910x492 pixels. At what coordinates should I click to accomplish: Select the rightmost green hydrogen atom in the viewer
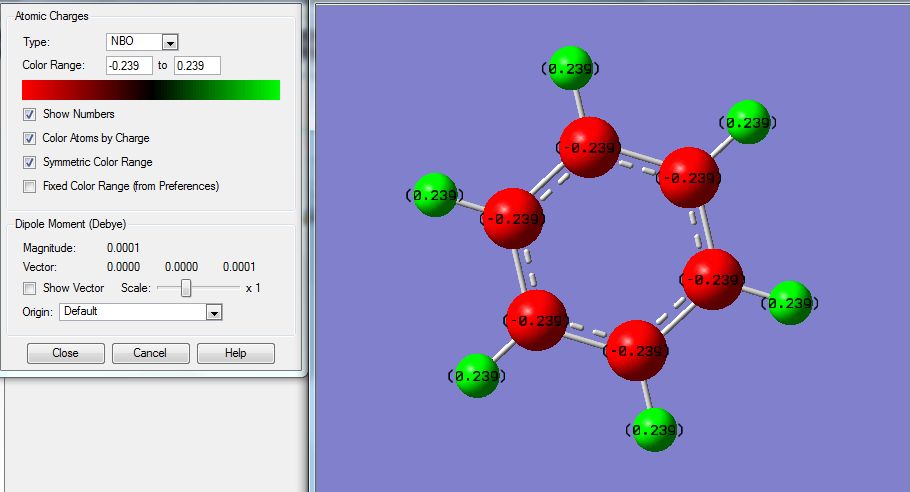[x=790, y=303]
